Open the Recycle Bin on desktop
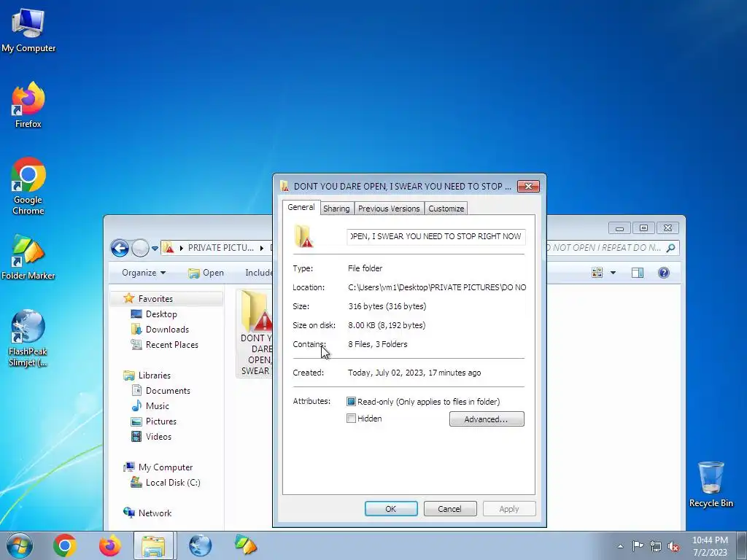The image size is (747, 560). pyautogui.click(x=711, y=484)
